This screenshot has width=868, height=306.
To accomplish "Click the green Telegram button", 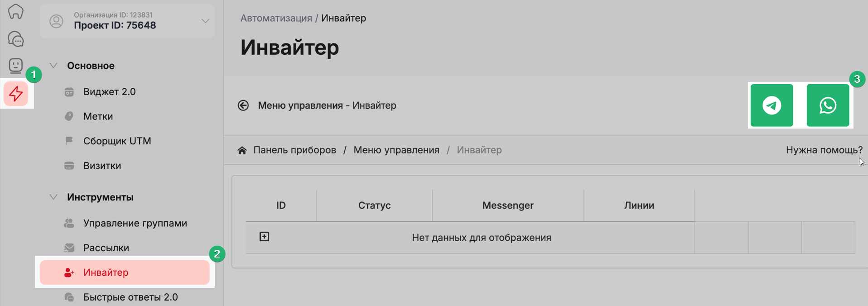I will tap(772, 105).
